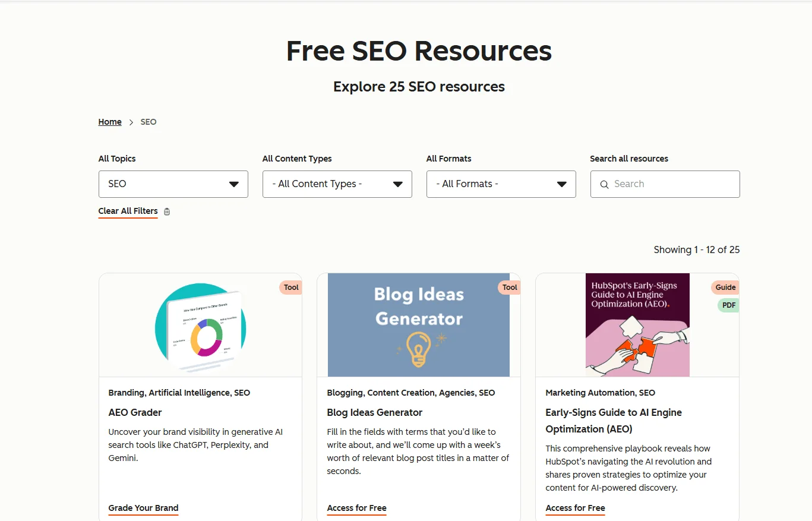
Task: Click the lightbulb graphic on Blog Ideas Generator
Action: point(418,347)
